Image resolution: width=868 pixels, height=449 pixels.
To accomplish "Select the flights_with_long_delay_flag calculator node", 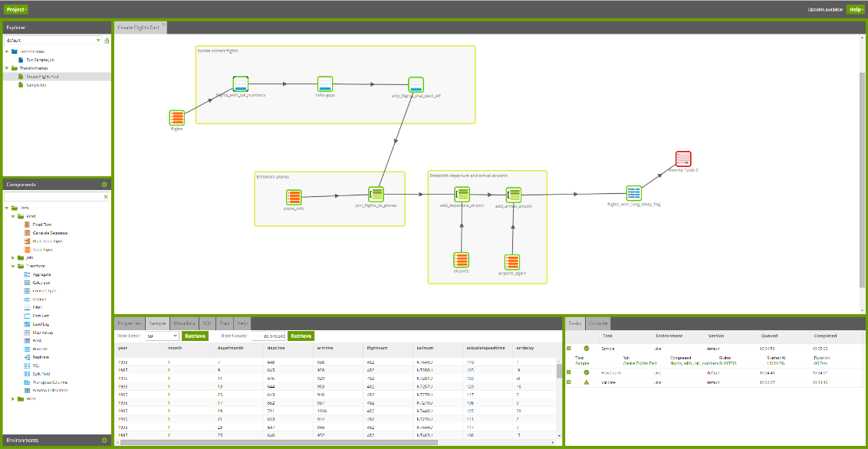I will (633, 193).
